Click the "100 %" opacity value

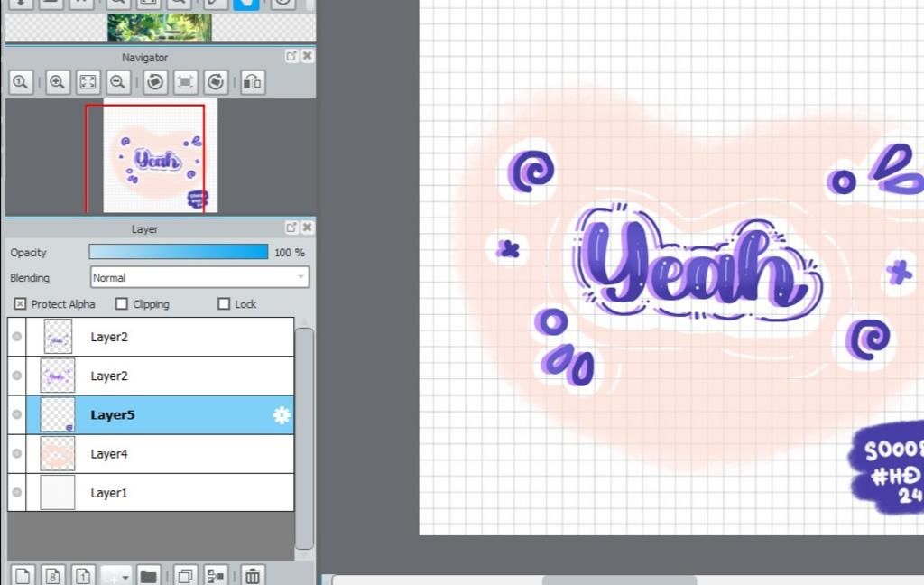290,253
